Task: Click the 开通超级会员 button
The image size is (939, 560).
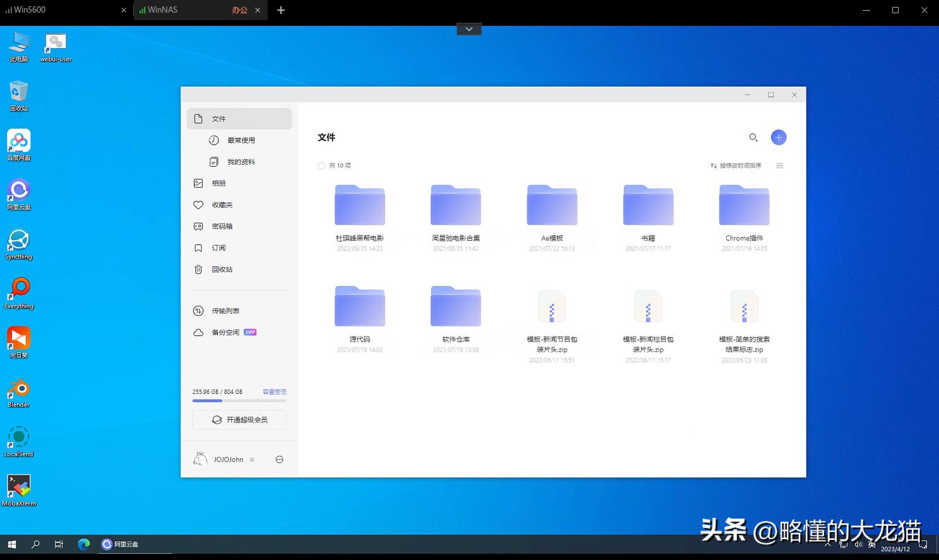Action: pyautogui.click(x=239, y=419)
